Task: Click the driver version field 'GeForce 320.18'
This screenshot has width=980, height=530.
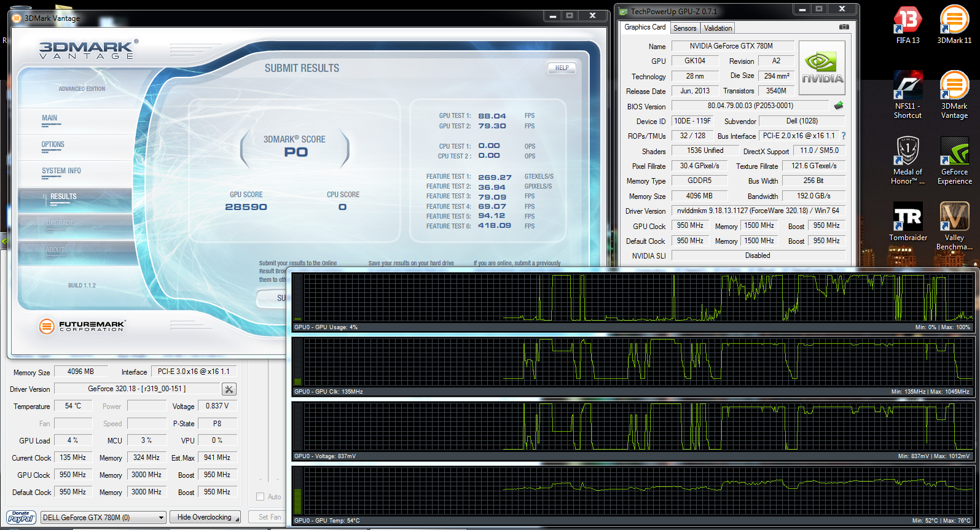Action: coord(137,389)
